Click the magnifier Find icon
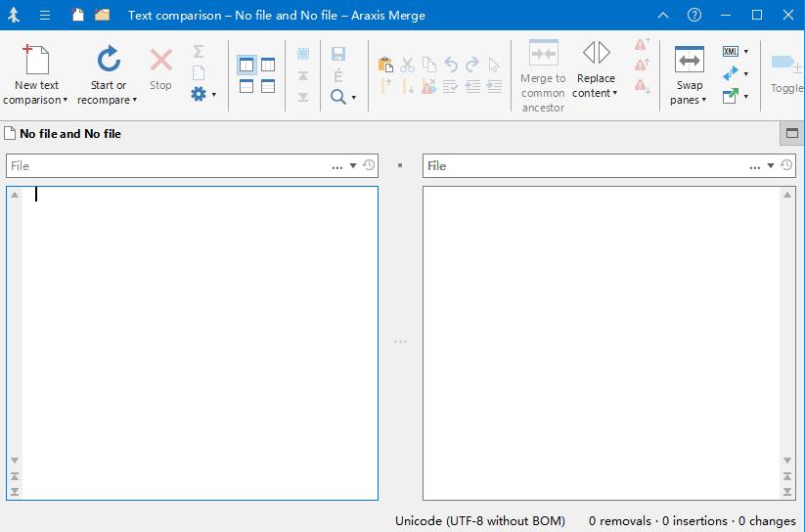This screenshot has height=532, width=805. 337,97
